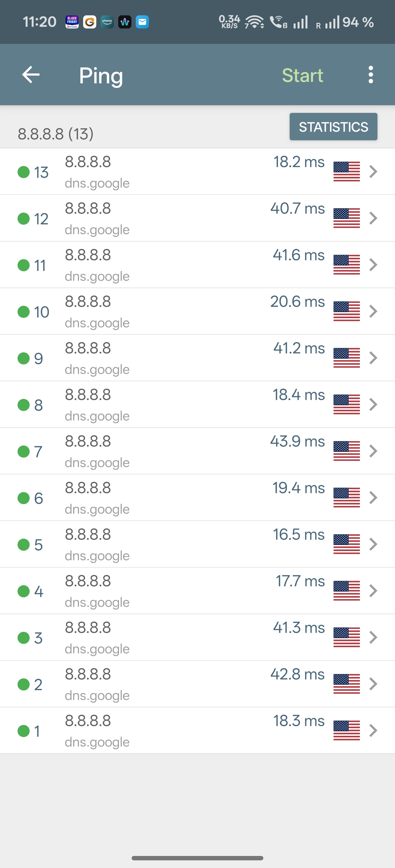
Task: Tap the green status dot for ping 4
Action: 24,591
